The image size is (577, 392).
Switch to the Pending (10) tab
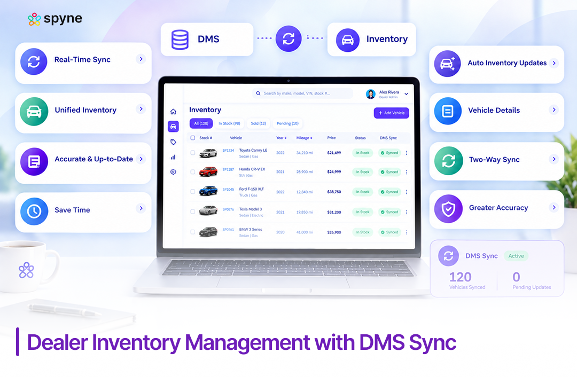(287, 123)
